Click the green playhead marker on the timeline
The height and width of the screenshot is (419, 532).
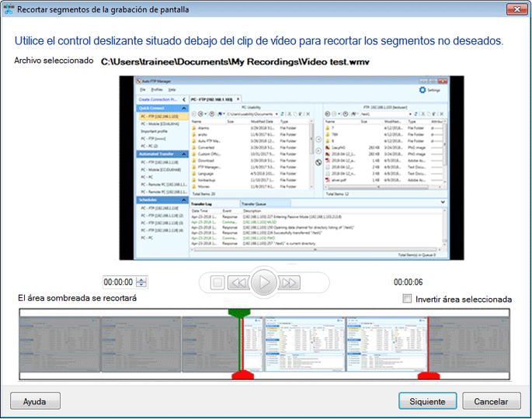click(237, 312)
